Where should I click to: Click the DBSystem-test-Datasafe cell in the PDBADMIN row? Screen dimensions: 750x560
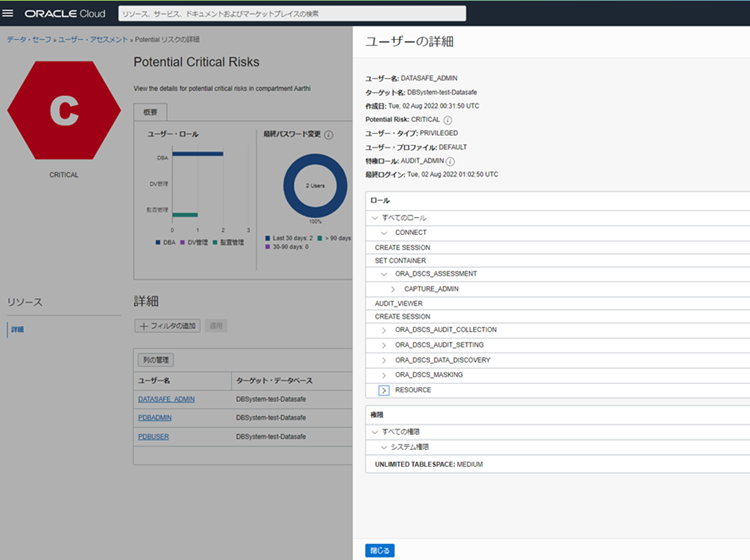tap(271, 418)
